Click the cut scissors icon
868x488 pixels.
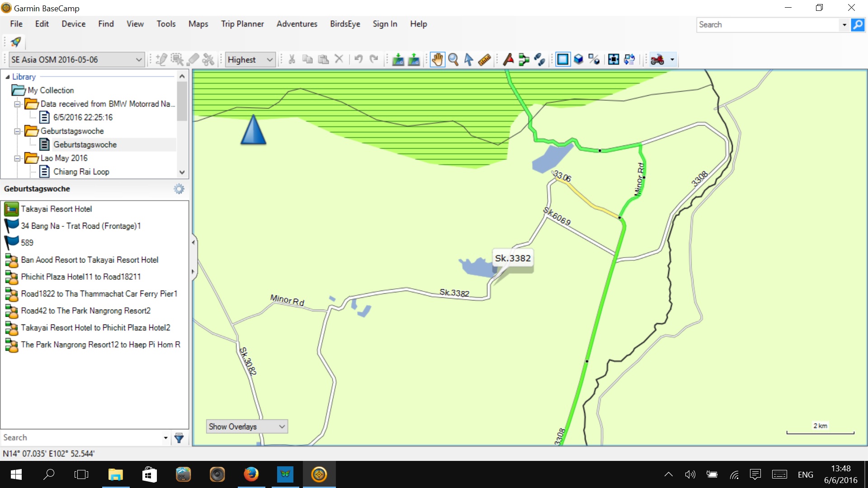point(292,60)
